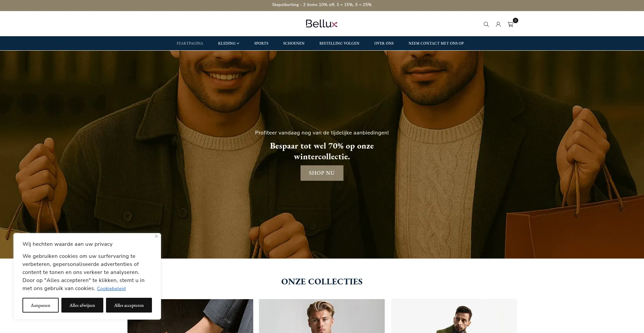
Task: Select Bestelling Volgen in navigation
Action: click(339, 43)
